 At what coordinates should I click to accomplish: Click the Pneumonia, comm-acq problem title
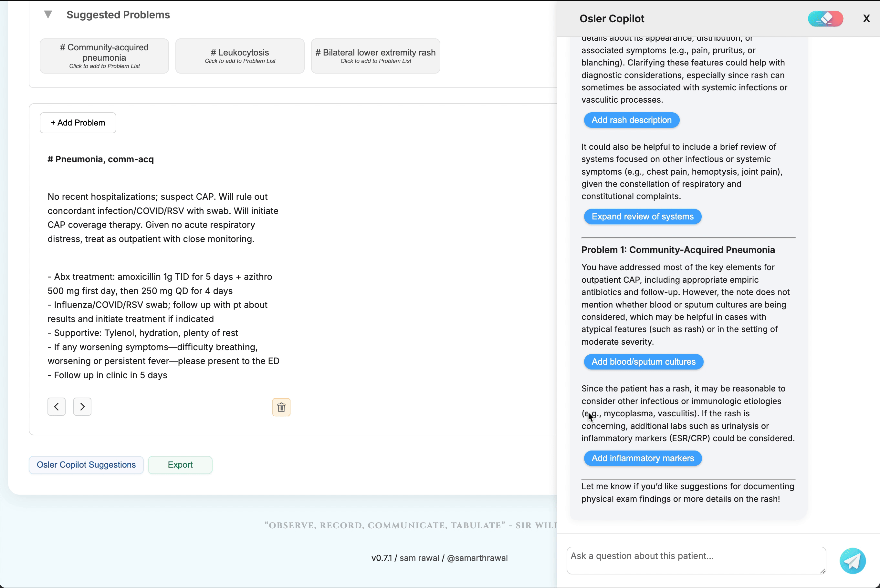pos(100,159)
